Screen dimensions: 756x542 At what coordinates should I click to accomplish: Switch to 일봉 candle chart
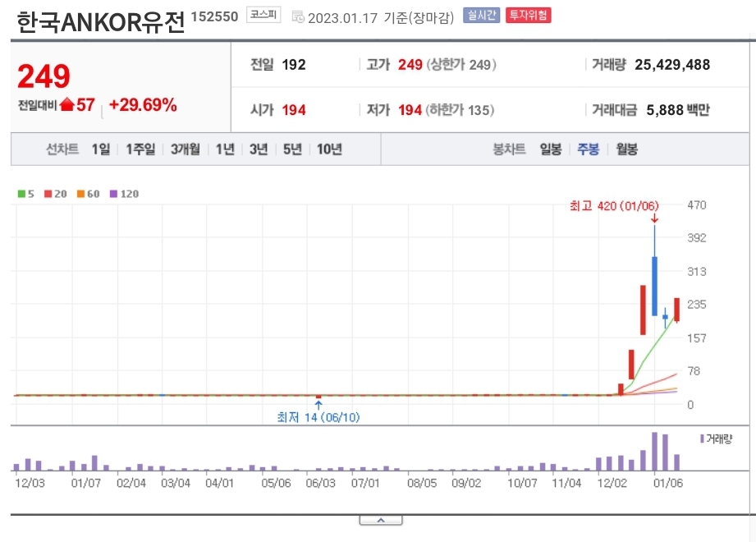coord(551,149)
